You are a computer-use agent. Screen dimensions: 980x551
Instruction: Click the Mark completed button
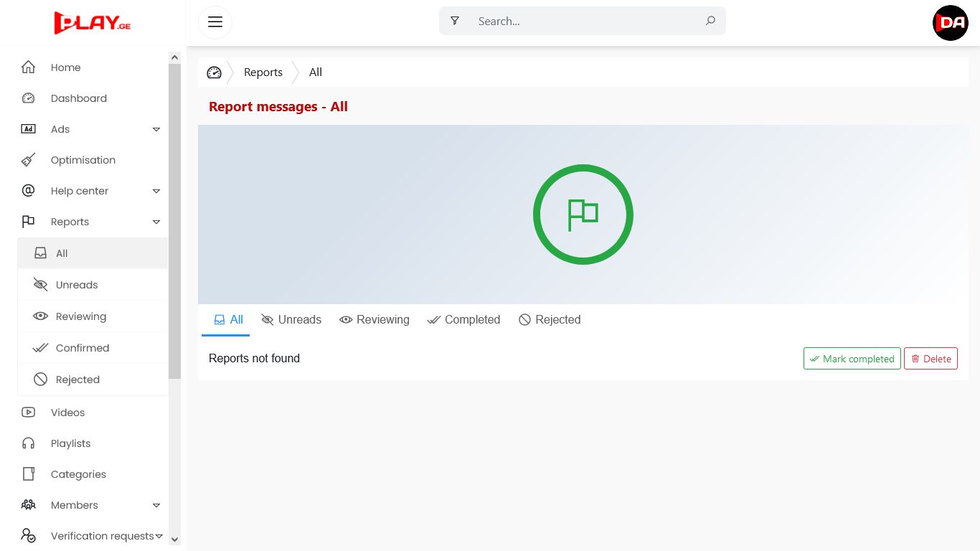852,359
